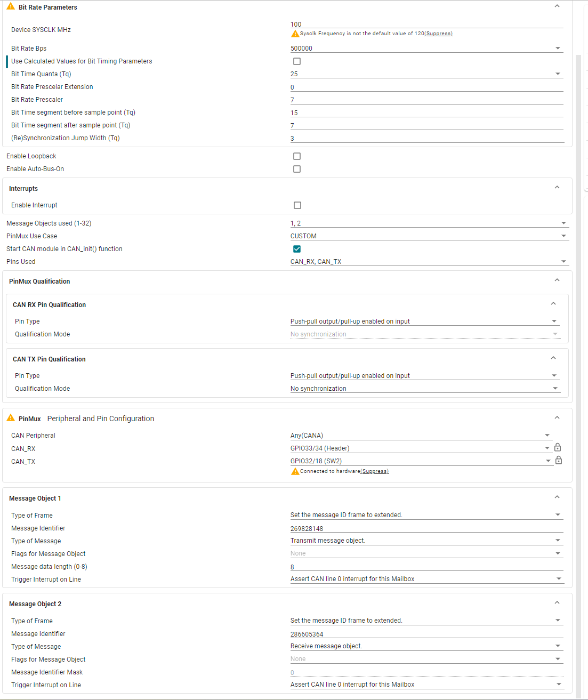This screenshot has width=588, height=700.
Task: Collapse PinMux Peripheral and Pin Configuration
Action: 557,418
